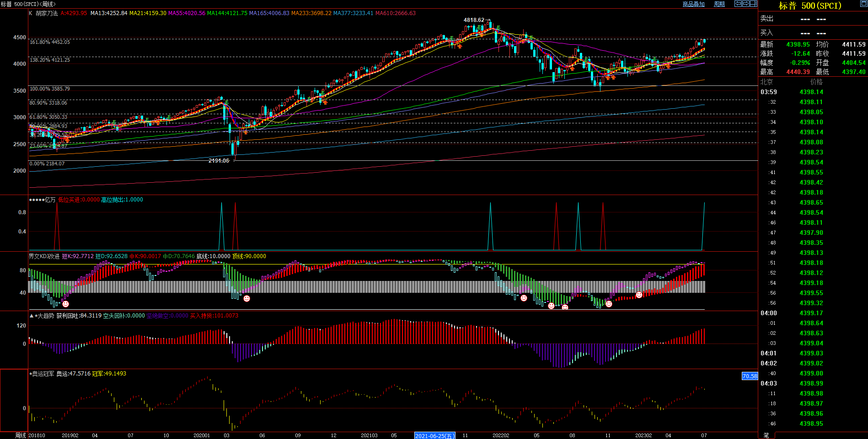Viewport: 868px width, 439px height.
Task: Maximize the 标普 500 quote panel
Action: pos(863,4)
